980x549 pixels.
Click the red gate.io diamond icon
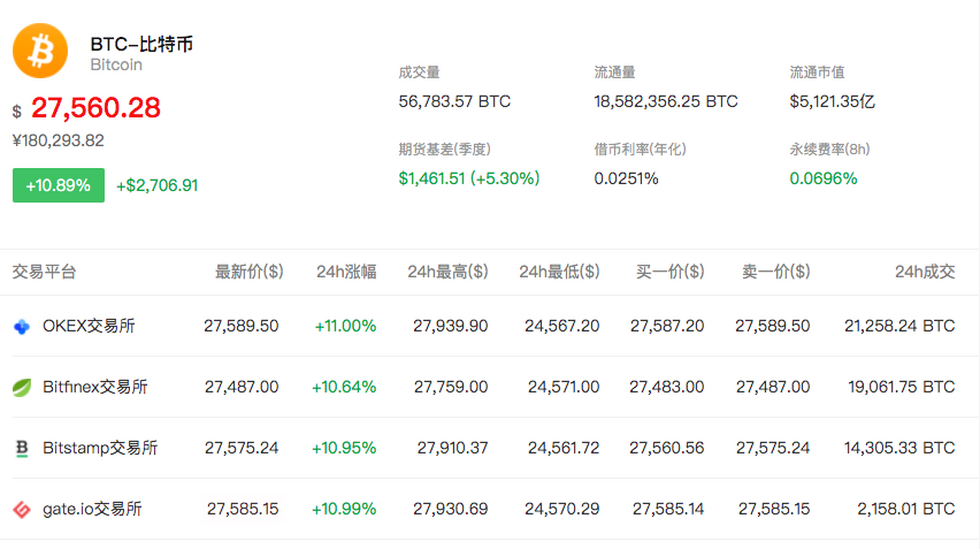(21, 510)
